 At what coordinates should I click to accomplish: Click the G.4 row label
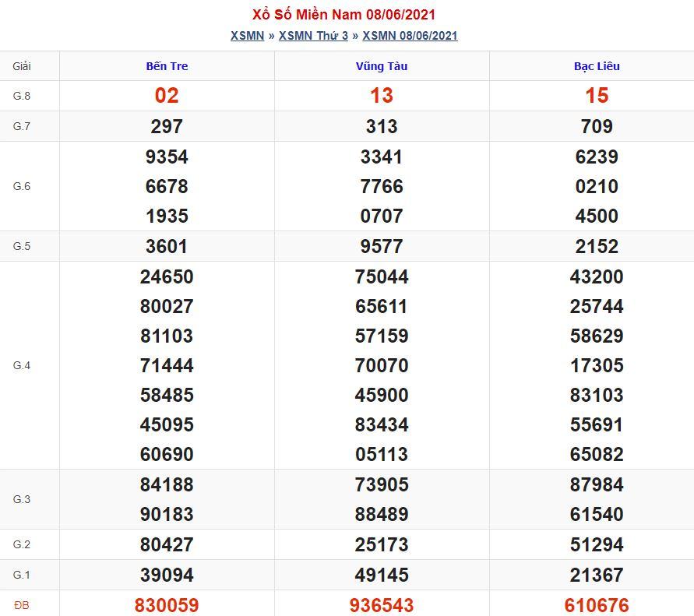22,365
